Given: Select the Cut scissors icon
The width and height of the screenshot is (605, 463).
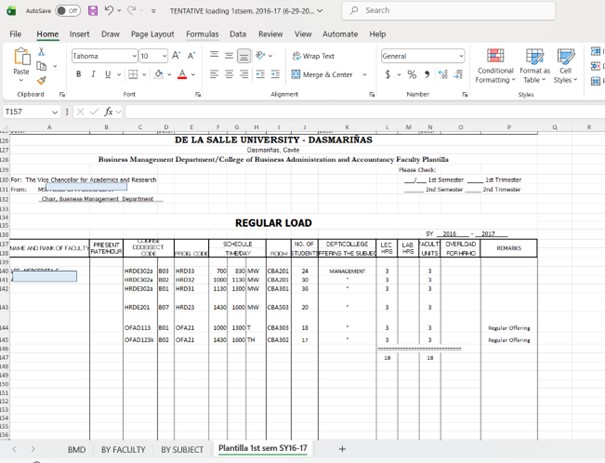Looking at the screenshot, I should coord(41,52).
